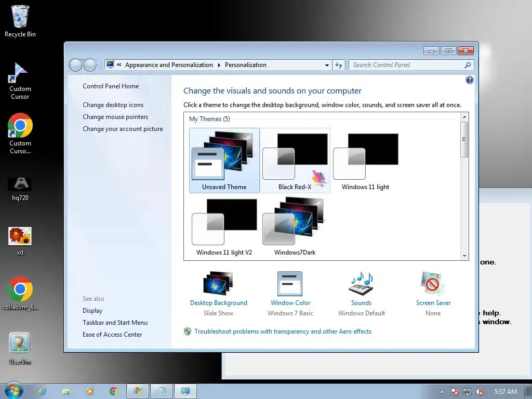This screenshot has width=532, height=399.
Task: Select the Custom Curso... Chrome shortcut
Action: (x=20, y=134)
